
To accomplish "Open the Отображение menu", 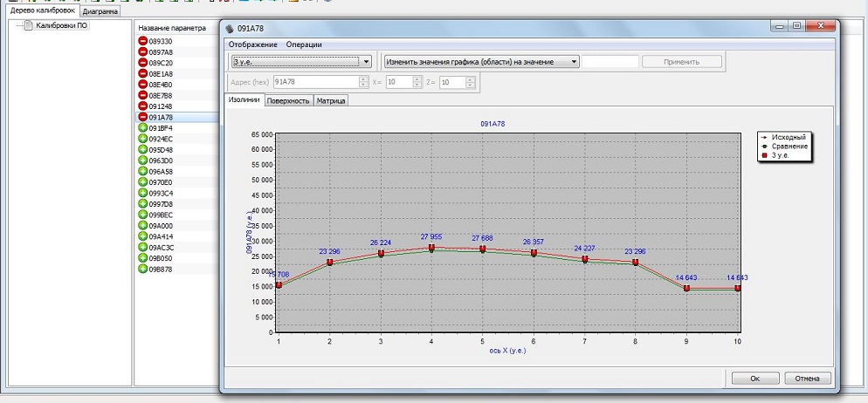I will pyautogui.click(x=253, y=44).
